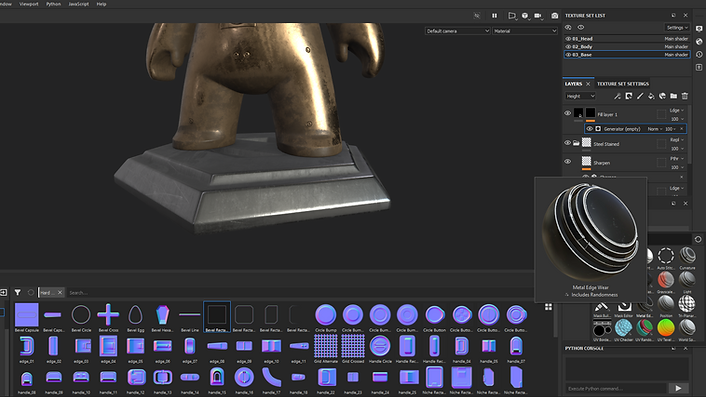
Task: Switch asset shelf to grid view
Action: point(548,307)
